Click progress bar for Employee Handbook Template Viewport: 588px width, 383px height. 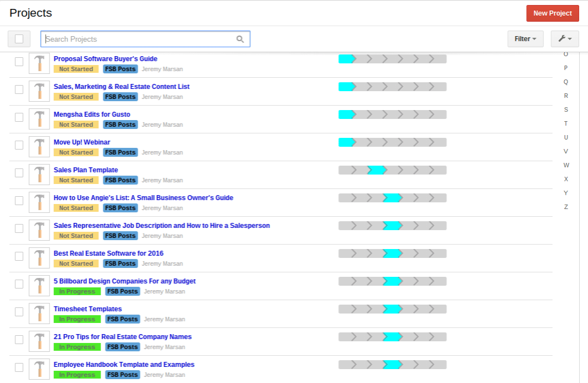point(392,365)
